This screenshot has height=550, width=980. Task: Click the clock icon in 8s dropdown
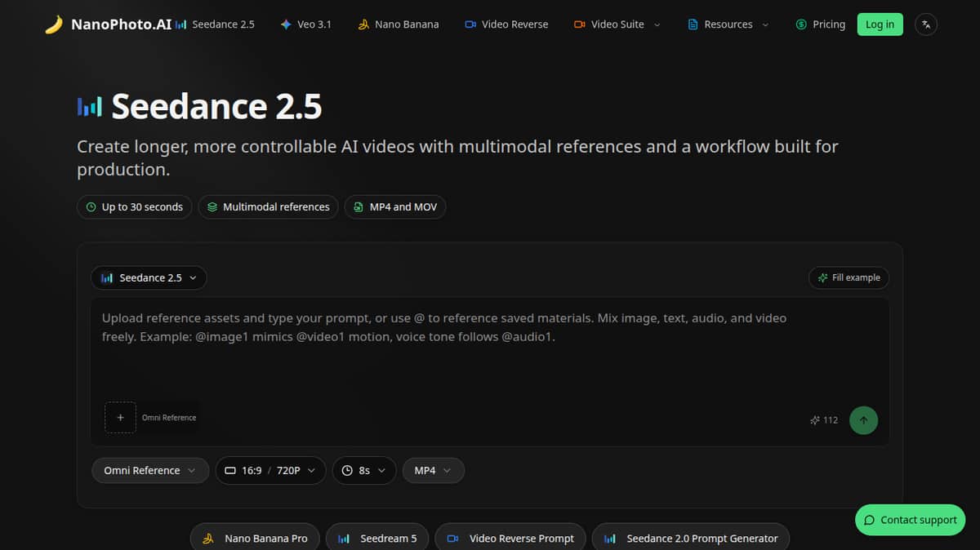coord(347,471)
